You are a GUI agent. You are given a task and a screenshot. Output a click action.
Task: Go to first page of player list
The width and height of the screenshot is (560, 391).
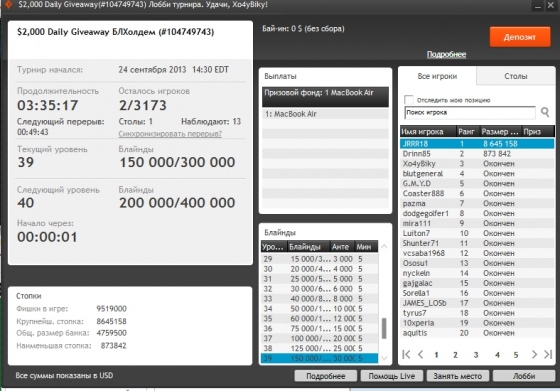[x=406, y=354]
